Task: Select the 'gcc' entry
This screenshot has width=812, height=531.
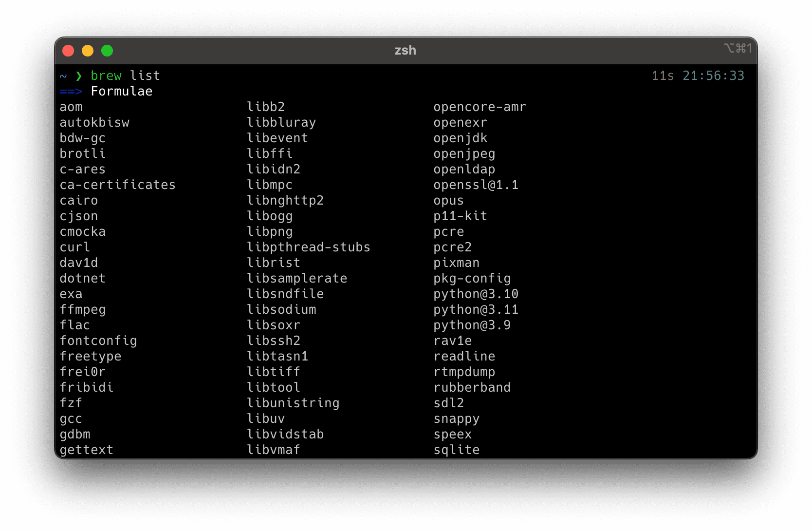Action: tap(71, 419)
